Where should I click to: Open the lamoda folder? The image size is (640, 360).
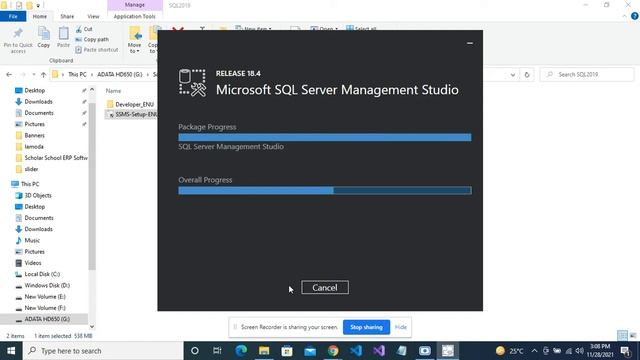point(34,147)
